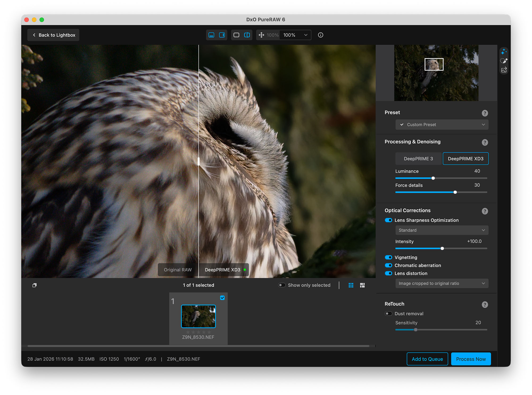Enable Show only selected switch
Screen dimensions: 532x395
point(282,285)
